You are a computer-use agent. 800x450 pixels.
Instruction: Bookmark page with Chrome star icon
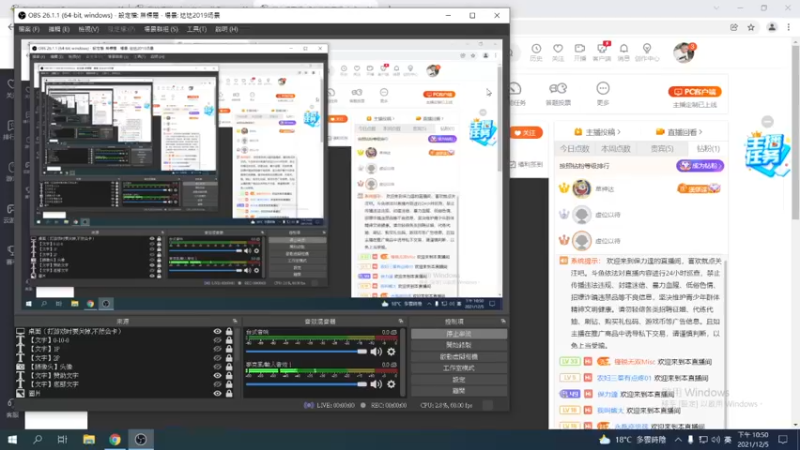click(751, 28)
